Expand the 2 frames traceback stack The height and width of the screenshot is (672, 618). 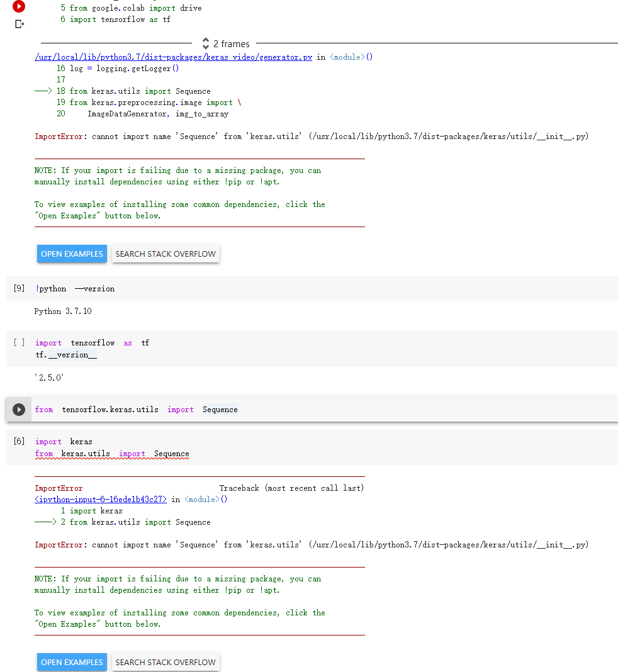click(227, 43)
